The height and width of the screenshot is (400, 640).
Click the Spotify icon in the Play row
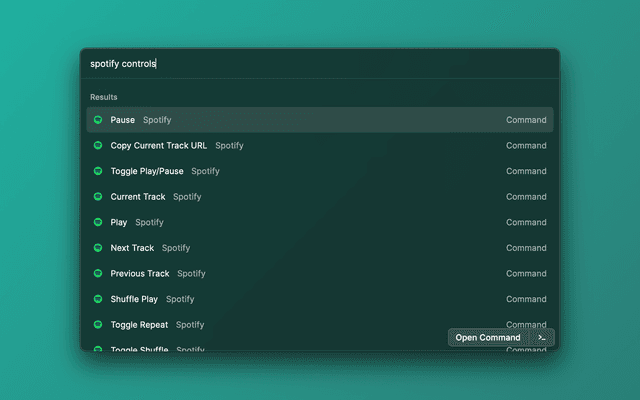coord(98,222)
